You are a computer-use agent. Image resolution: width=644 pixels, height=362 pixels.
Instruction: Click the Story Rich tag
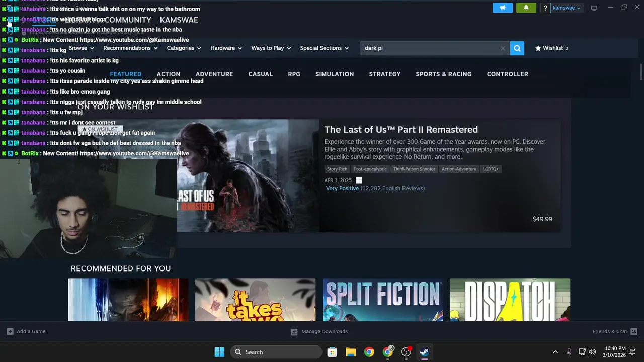tap(337, 169)
